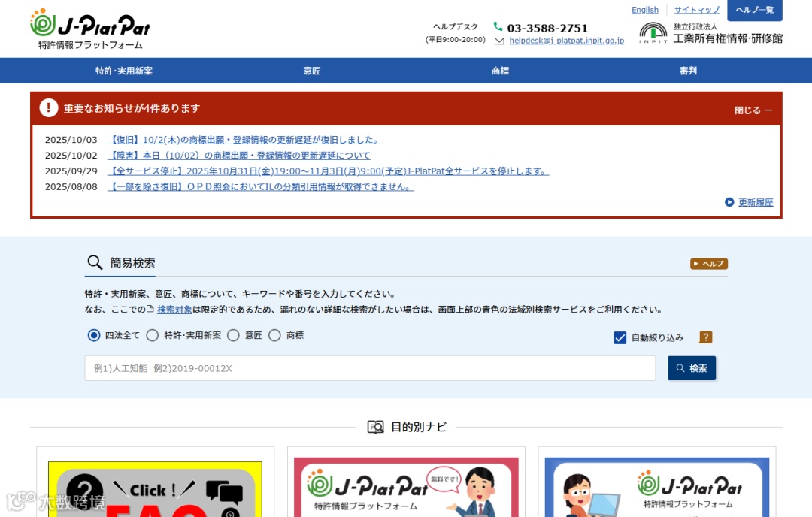Click the 工業所有権情報・研修館 text
Screen dimensions: 812x517
(x=728, y=38)
